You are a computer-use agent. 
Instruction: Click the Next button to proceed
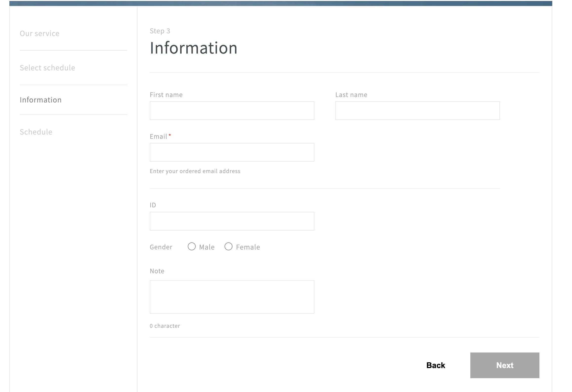point(505,365)
